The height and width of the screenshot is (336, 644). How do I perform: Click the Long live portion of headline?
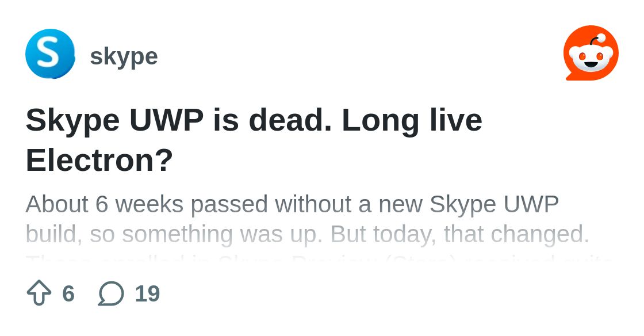[x=412, y=120]
